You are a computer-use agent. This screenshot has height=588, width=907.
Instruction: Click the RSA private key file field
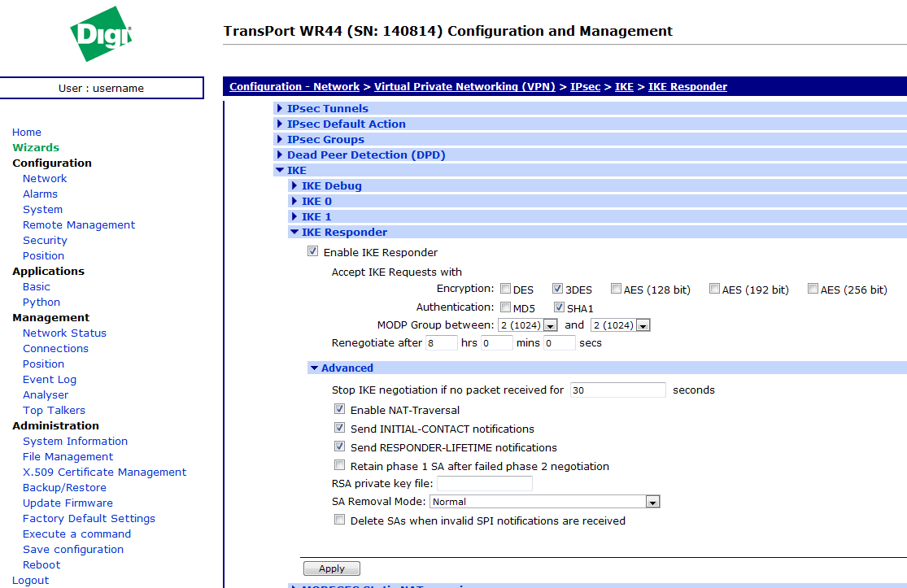[485, 484]
